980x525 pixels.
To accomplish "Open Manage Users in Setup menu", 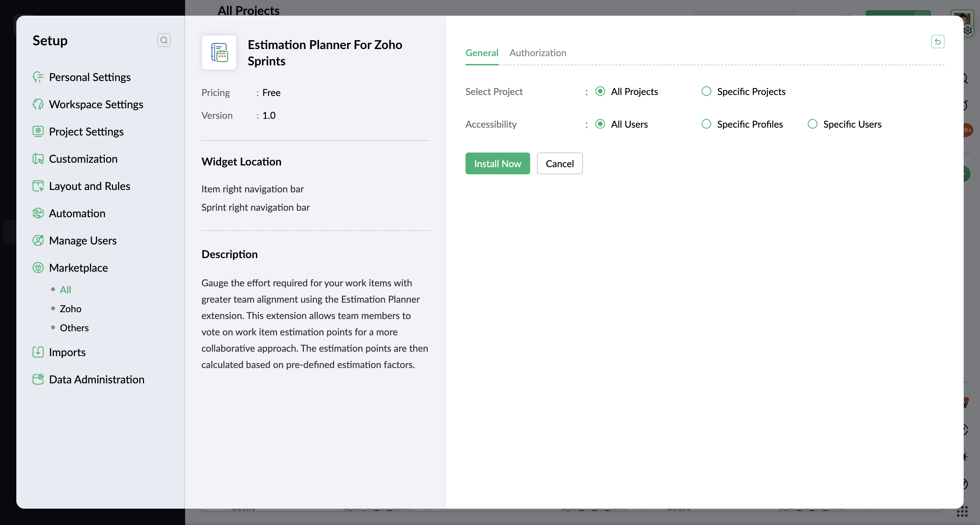I will pos(83,240).
